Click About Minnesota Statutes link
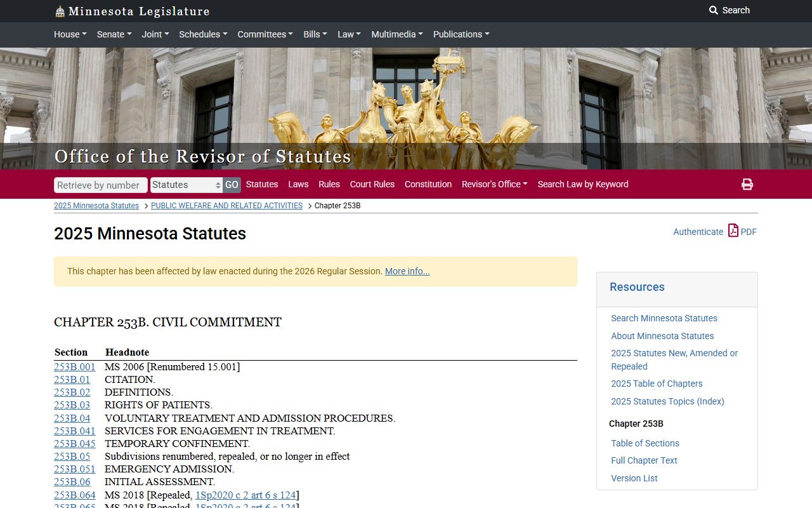812x508 pixels. click(x=662, y=336)
